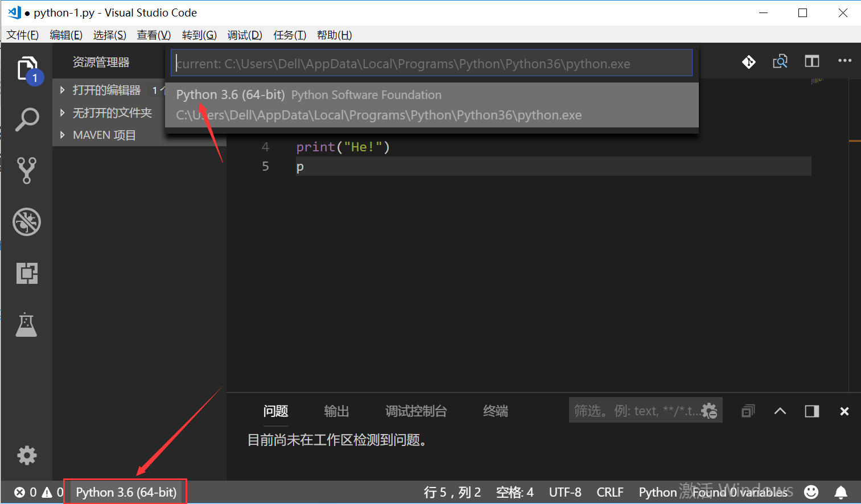Open Source Control in the activity bar
The image size is (861, 504).
coord(27,171)
